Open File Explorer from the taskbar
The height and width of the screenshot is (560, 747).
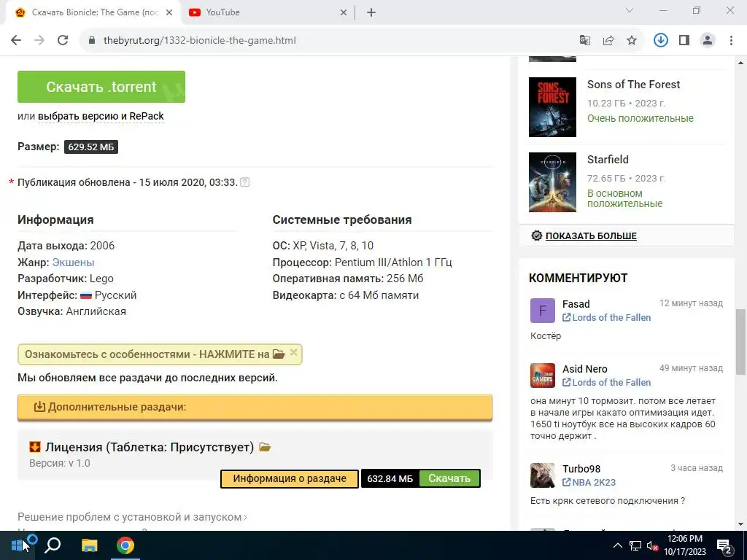click(89, 545)
